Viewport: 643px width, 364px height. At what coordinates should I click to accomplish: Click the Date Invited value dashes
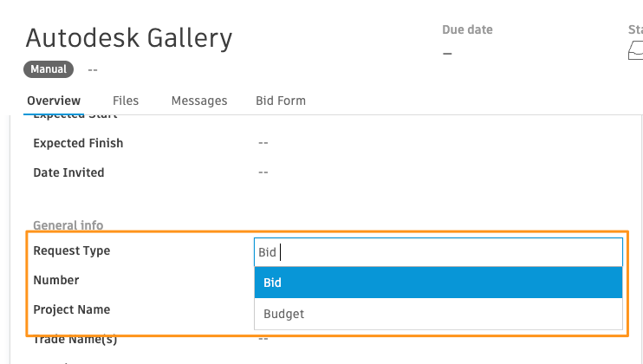click(x=263, y=172)
